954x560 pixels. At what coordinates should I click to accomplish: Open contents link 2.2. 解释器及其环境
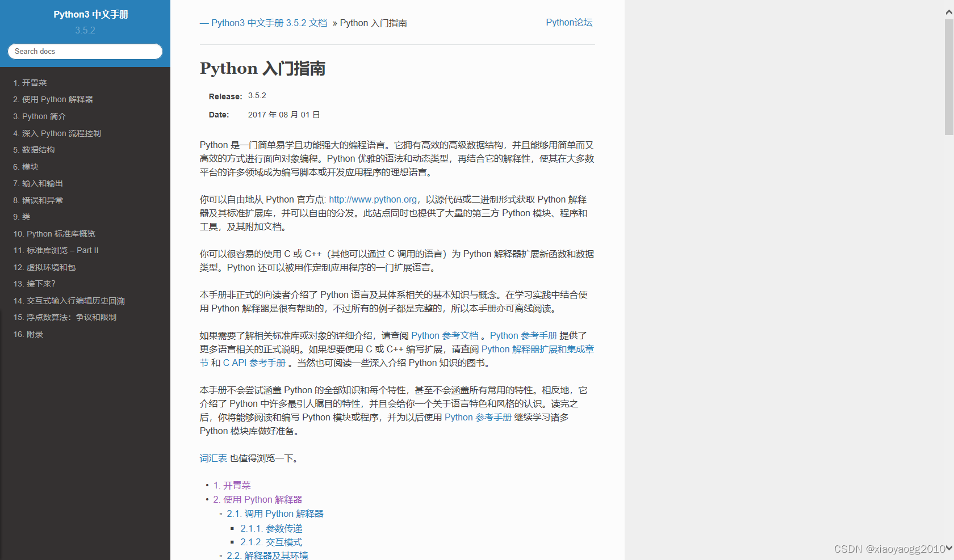click(267, 555)
